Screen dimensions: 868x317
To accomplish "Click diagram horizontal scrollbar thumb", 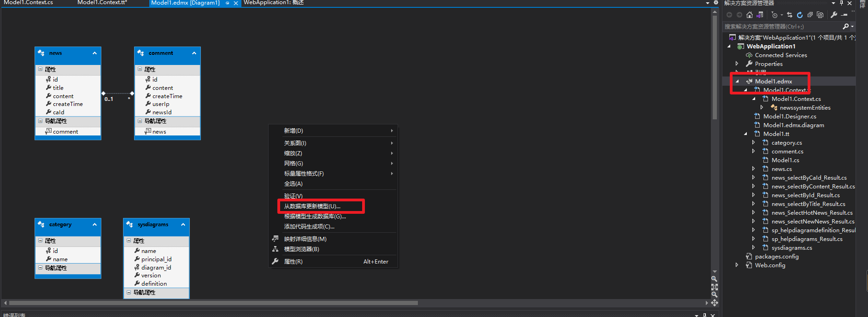I will pos(213,303).
